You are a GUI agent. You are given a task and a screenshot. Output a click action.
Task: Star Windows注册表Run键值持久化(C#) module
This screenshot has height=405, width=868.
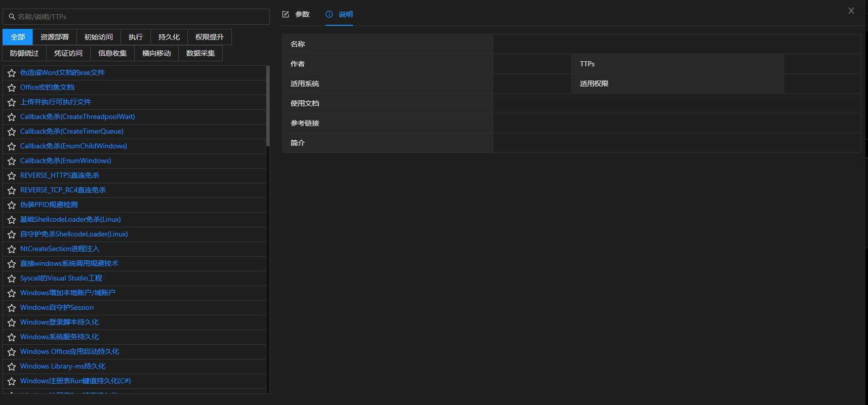[x=12, y=381]
